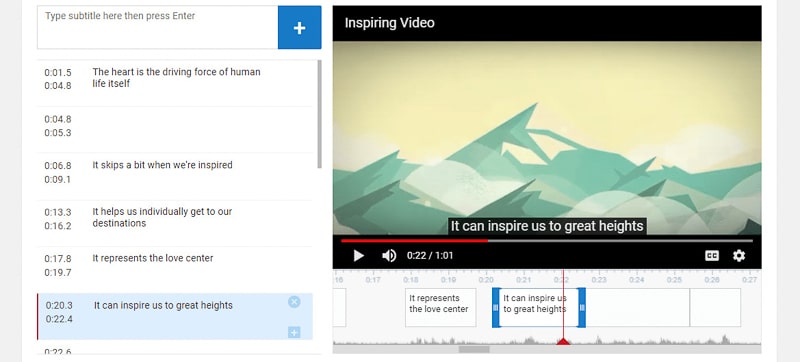Click 'It can inspire us to great heights' text in list
Viewport: 800px width, 362px height.
(163, 305)
